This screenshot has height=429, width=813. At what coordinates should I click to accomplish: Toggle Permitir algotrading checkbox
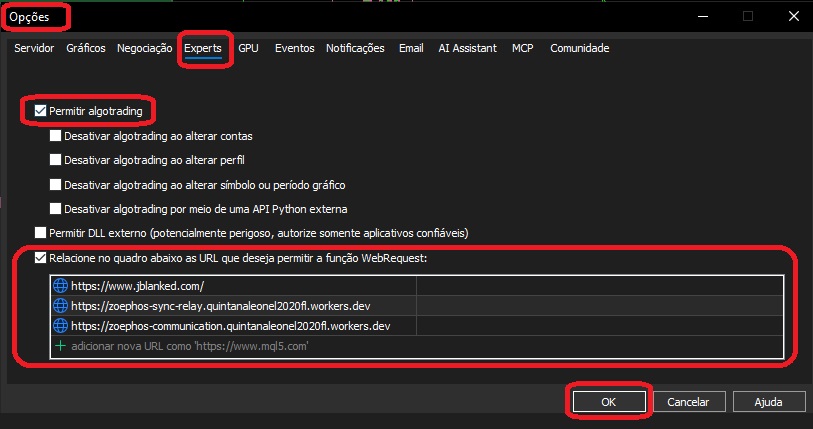40,110
